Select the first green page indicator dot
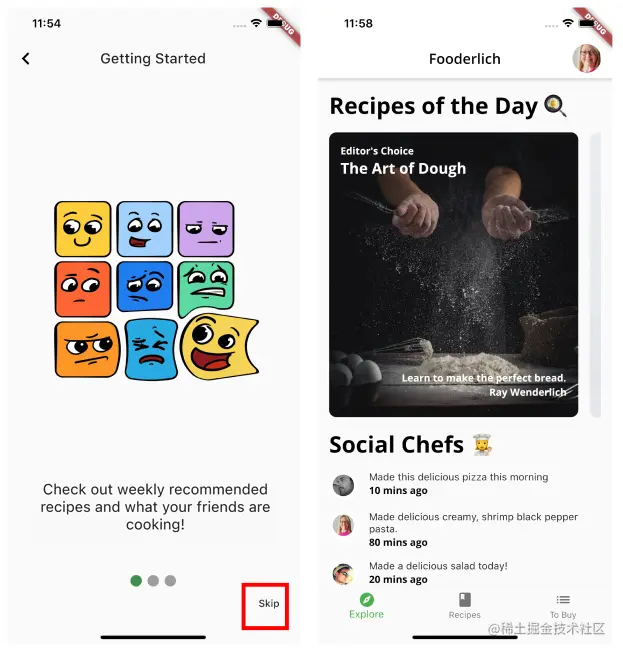The width and height of the screenshot is (623, 654). 136,581
